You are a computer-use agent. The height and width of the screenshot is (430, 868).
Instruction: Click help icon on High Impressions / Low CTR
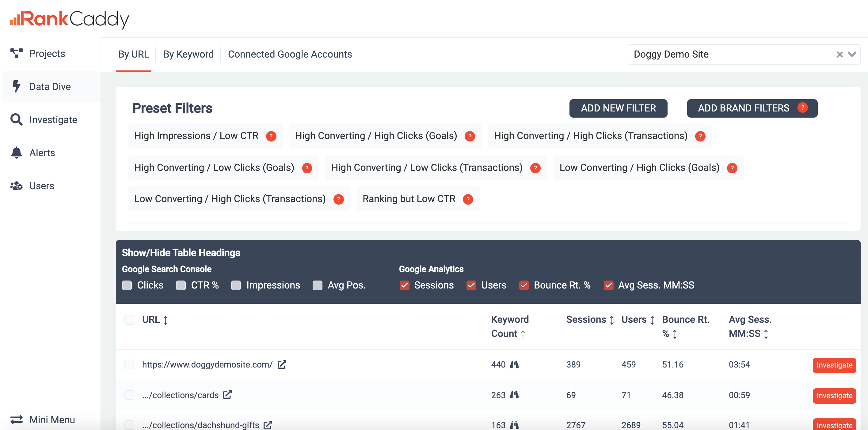point(271,136)
